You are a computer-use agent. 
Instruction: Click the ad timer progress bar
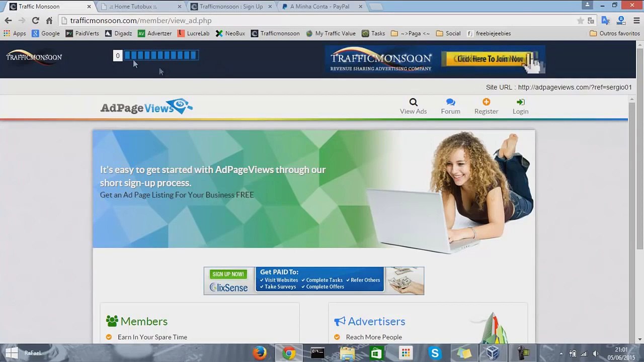[x=160, y=55]
